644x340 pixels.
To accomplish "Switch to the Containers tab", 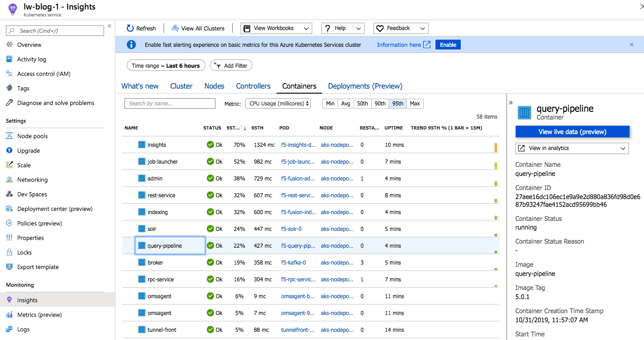I will point(300,86).
